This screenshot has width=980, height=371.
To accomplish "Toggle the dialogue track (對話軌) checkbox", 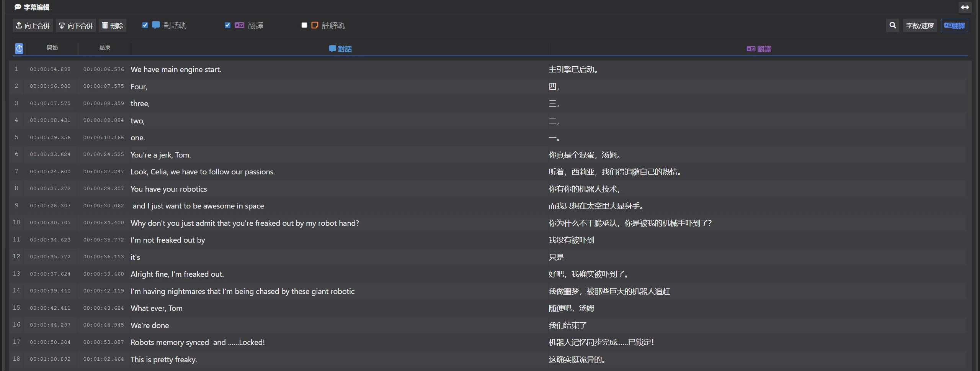I will coord(145,25).
